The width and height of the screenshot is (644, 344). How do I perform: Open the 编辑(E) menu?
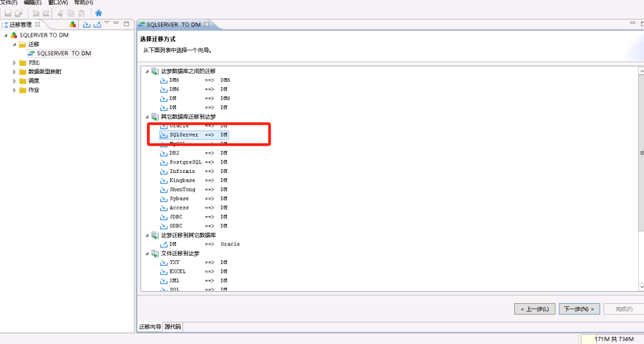33,2
